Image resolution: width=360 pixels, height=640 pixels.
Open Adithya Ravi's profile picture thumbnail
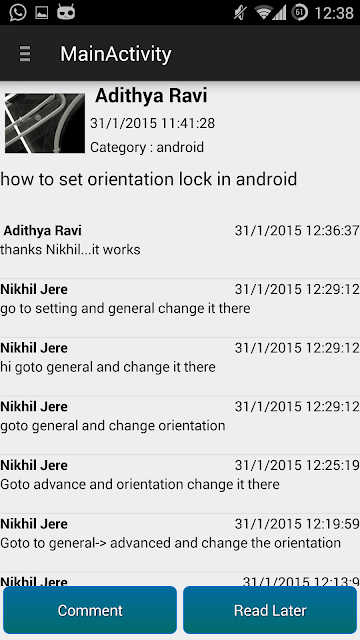(45, 123)
